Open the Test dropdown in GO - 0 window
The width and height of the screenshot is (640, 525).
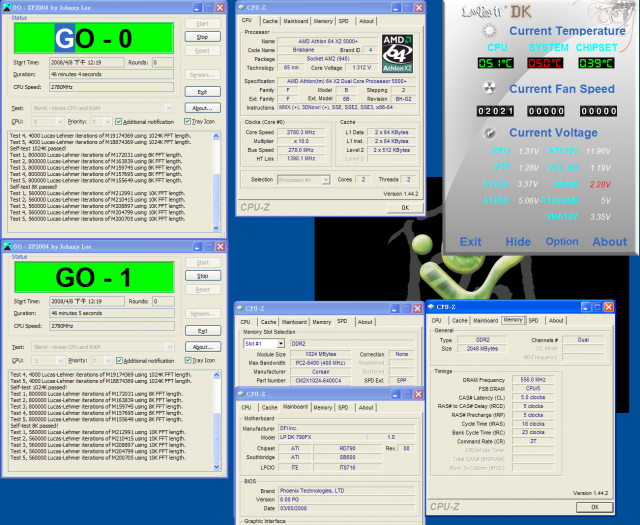coord(169,108)
